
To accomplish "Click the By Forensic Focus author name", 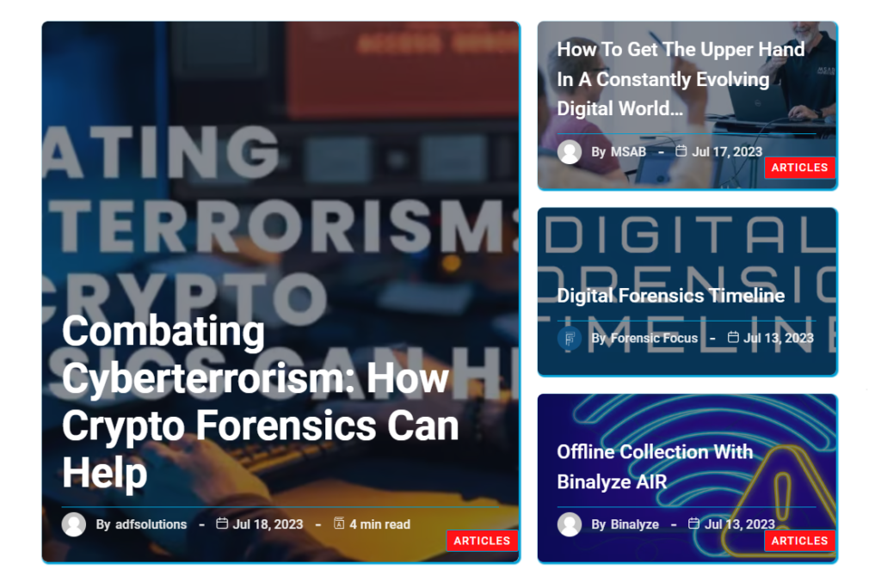I will [645, 339].
